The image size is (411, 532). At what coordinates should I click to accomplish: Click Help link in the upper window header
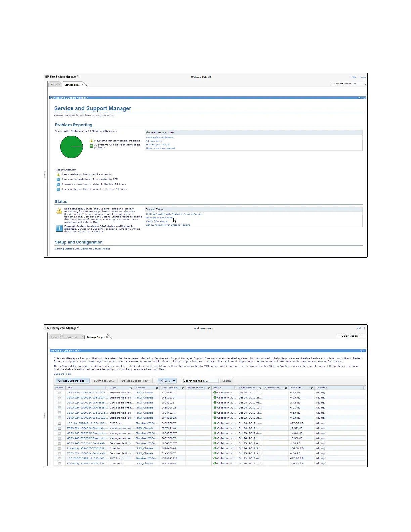353,77
